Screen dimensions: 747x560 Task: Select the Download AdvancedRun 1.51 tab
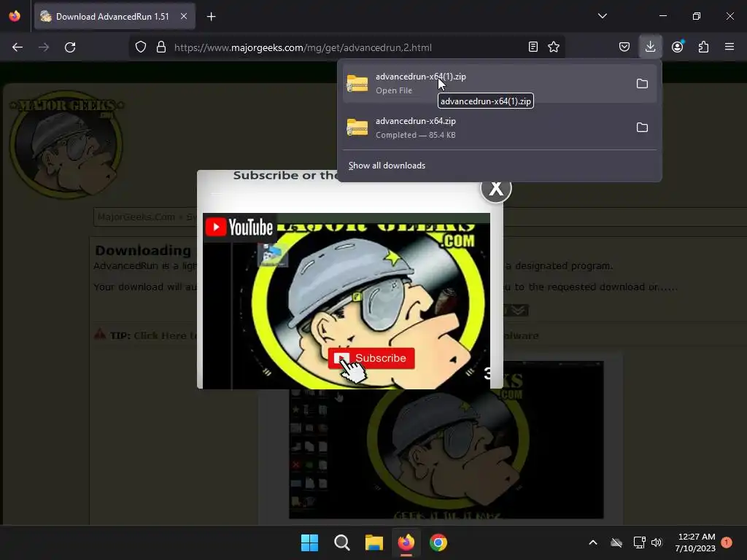[x=115, y=17]
